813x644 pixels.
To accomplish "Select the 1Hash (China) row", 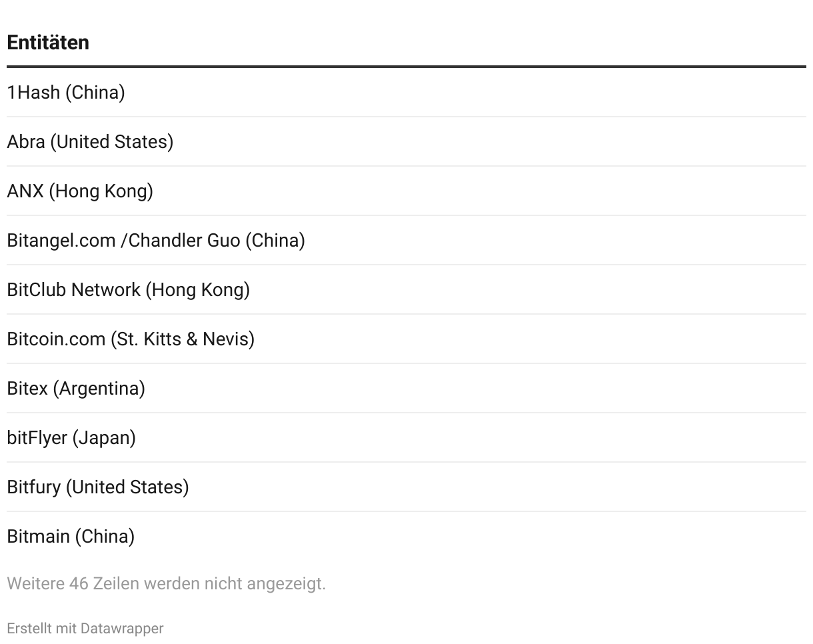I will 406,92.
